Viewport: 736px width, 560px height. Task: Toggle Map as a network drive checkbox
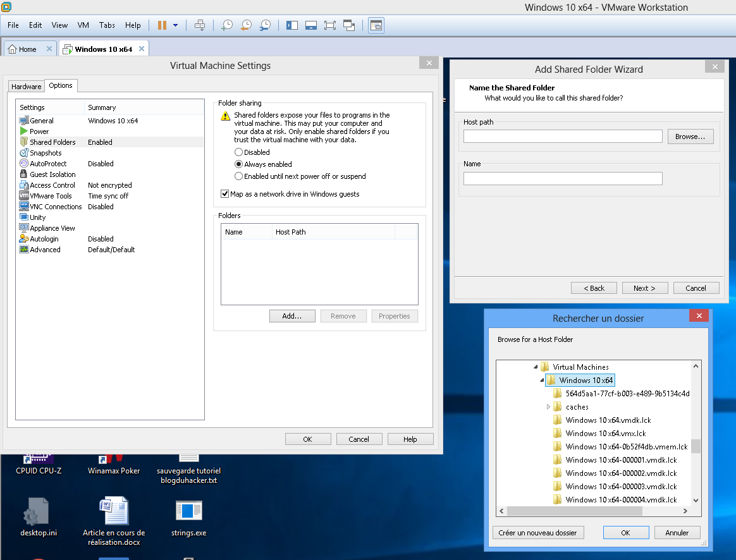(x=225, y=193)
